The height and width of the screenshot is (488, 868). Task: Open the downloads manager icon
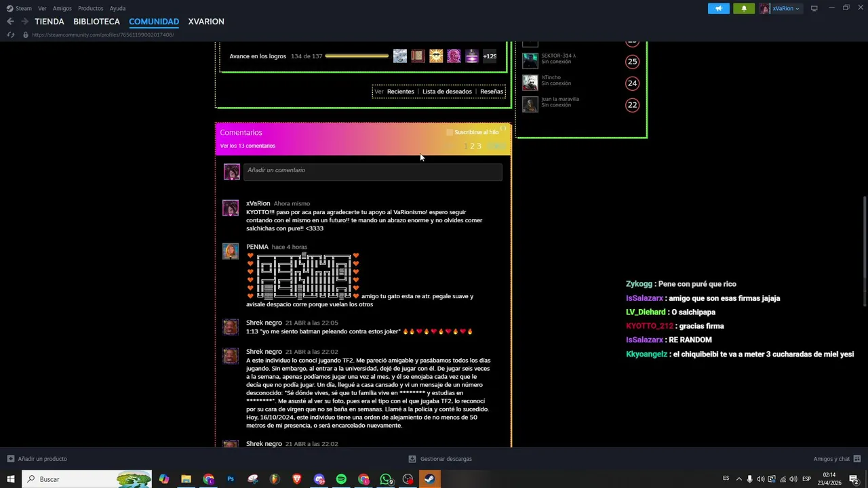coord(412,459)
